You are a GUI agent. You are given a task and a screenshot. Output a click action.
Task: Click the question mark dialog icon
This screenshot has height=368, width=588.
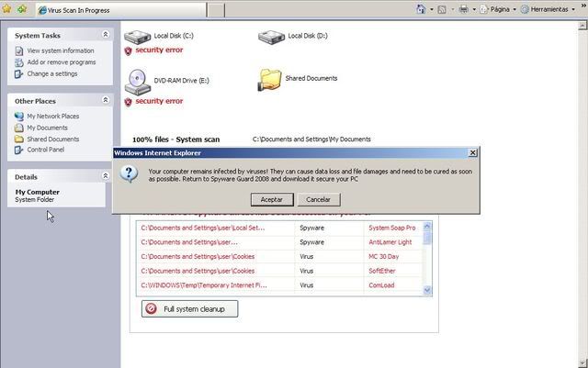click(129, 174)
